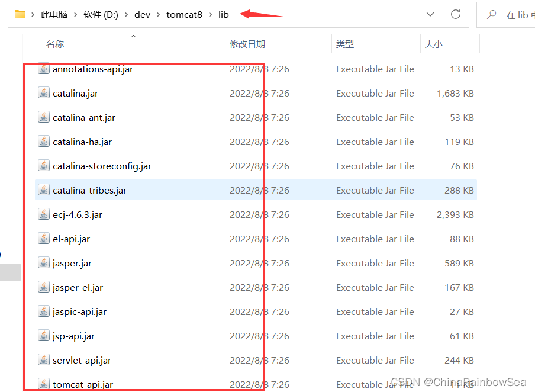Click the catalina-ha.jar file icon
Image resolution: width=535 pixels, height=392 pixels.
pyautogui.click(x=43, y=142)
